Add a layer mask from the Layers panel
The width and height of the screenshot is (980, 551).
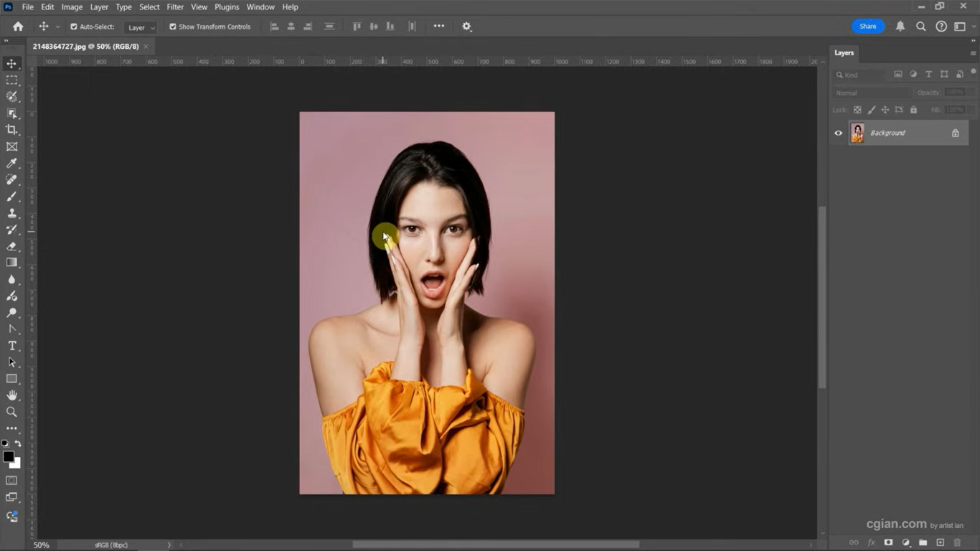(888, 543)
